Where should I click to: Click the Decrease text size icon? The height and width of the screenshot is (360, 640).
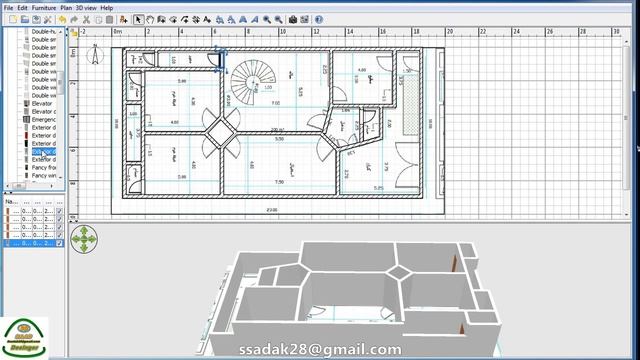point(231,20)
